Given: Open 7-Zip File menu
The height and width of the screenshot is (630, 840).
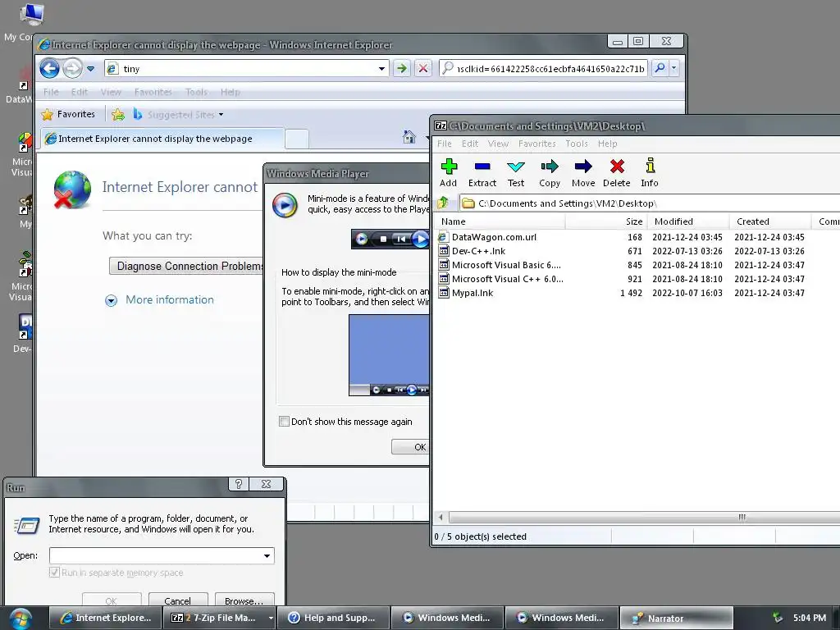Looking at the screenshot, I should [444, 144].
